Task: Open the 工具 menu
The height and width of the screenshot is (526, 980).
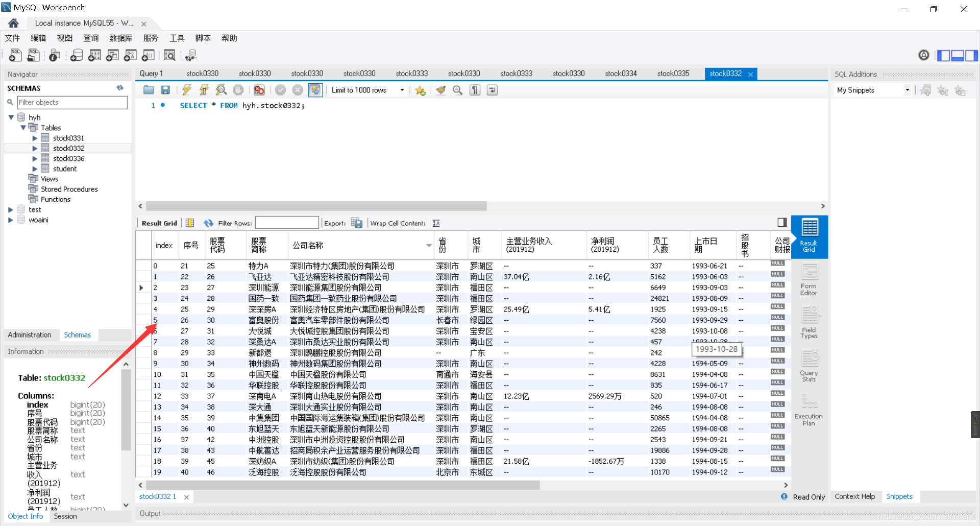Action: 177,38
